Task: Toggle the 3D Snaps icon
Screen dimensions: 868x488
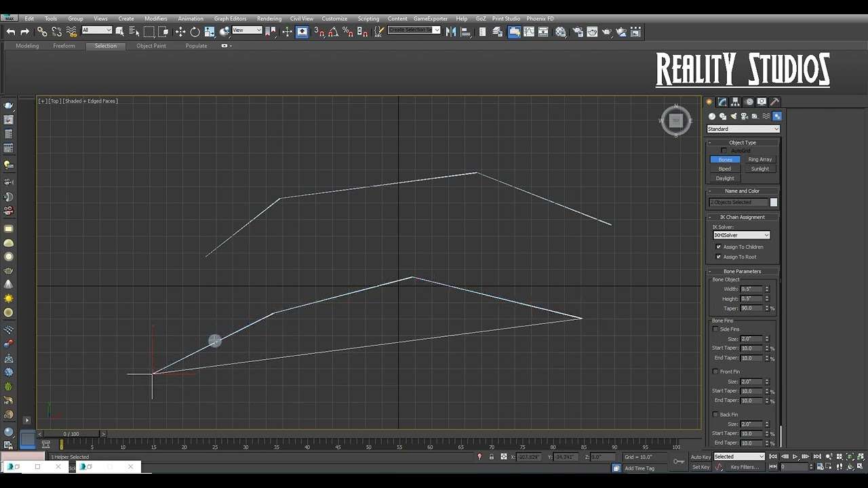Action: coord(319,32)
